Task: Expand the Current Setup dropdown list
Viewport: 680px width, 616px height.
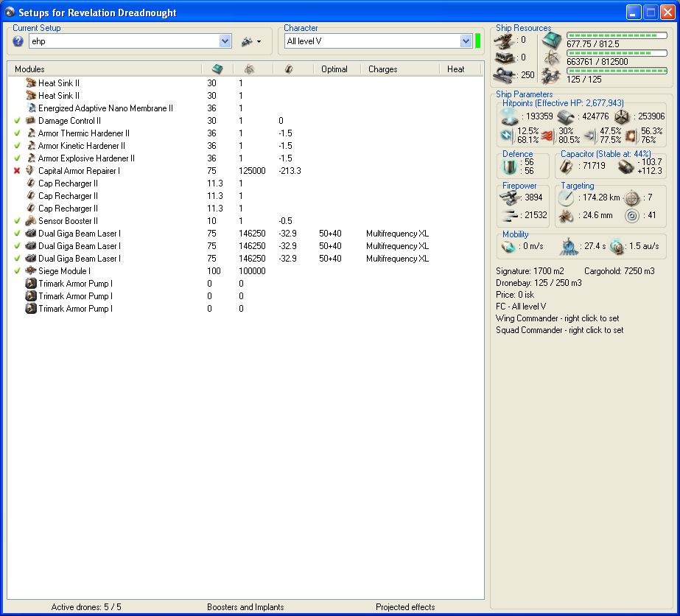Action: [x=225, y=42]
